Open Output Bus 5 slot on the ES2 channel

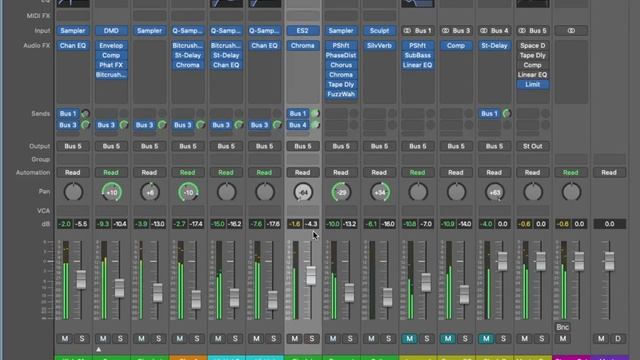pyautogui.click(x=302, y=146)
